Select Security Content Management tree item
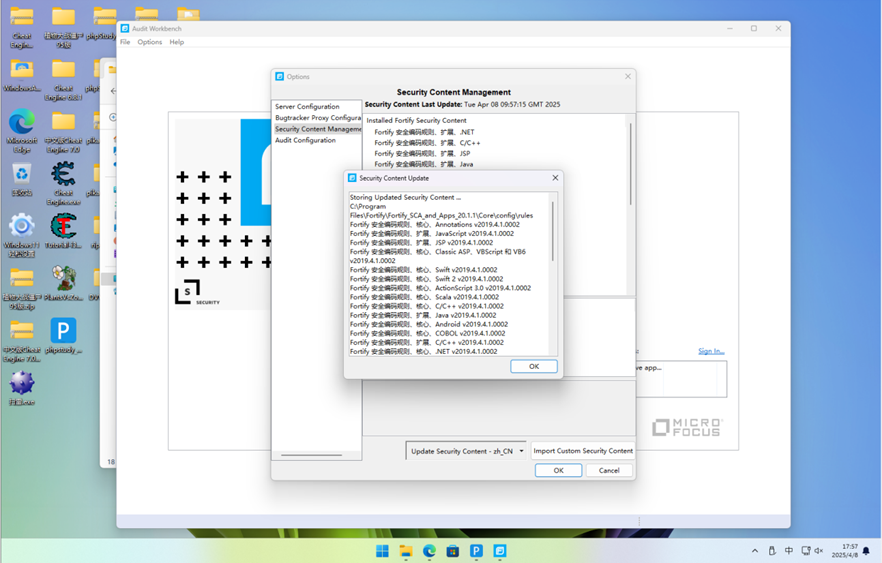The height and width of the screenshot is (563, 882). coord(318,129)
